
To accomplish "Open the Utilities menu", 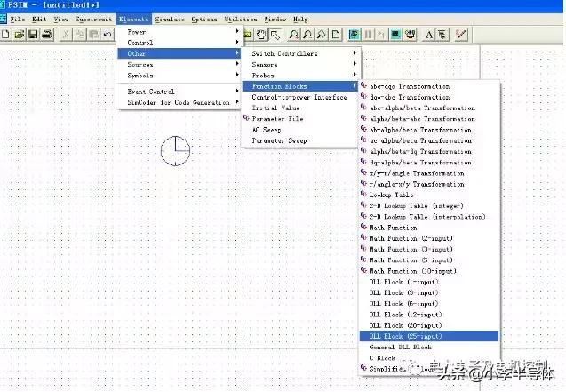I will click(241, 20).
